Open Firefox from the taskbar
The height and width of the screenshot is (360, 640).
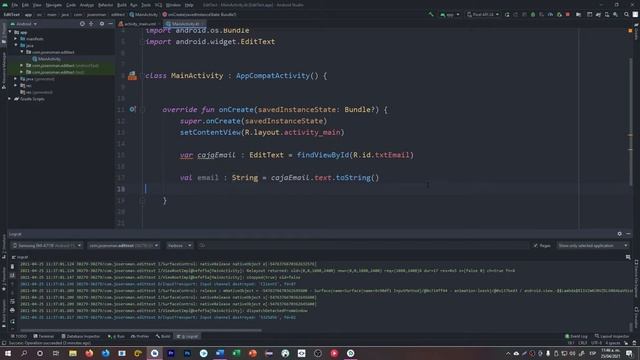(89, 353)
